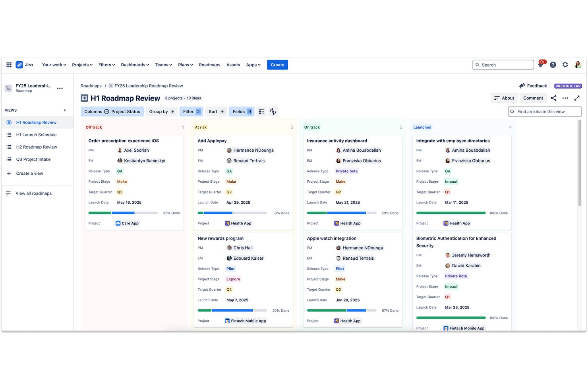Click the Apple watch integration progress bar
This screenshot has height=392, width=588.
[342, 311]
